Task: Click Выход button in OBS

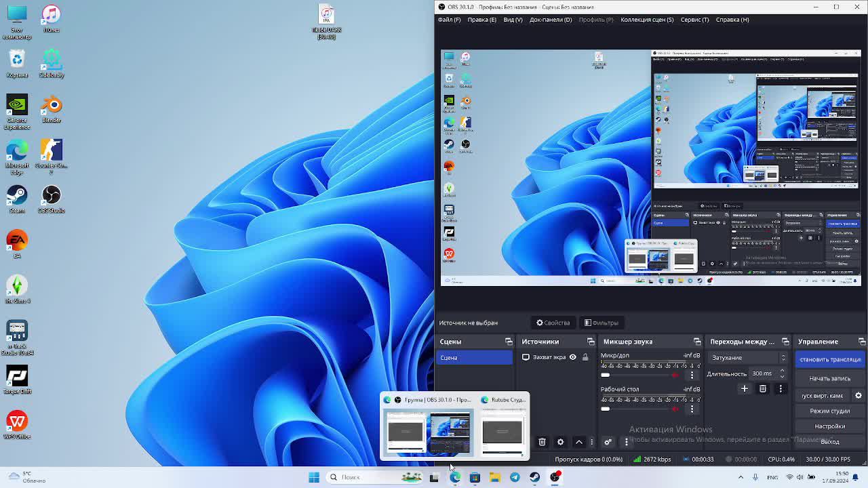Action: point(830,442)
